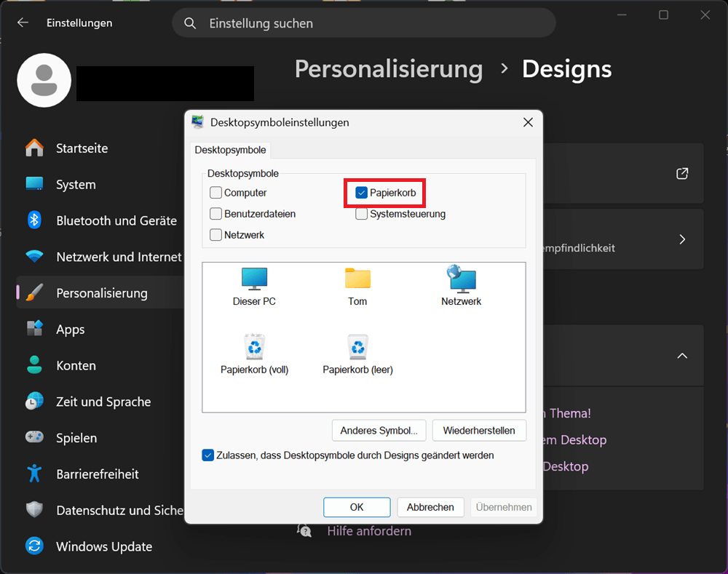Open System settings in sidebar

(100, 185)
